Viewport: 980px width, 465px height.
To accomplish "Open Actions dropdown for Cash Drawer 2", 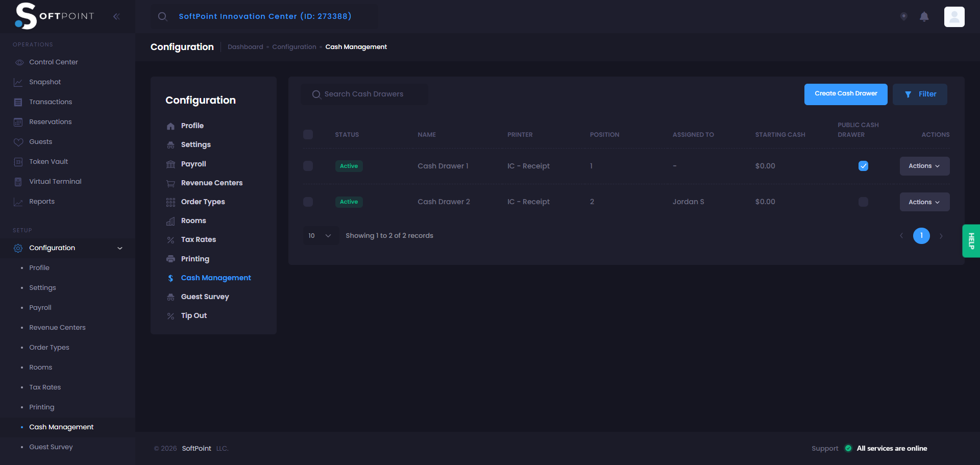I will click(x=924, y=202).
